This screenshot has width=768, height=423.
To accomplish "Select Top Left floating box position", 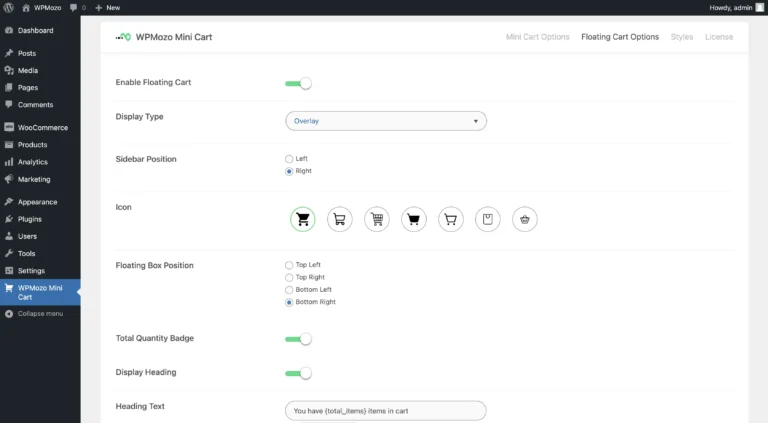I will [x=289, y=265].
